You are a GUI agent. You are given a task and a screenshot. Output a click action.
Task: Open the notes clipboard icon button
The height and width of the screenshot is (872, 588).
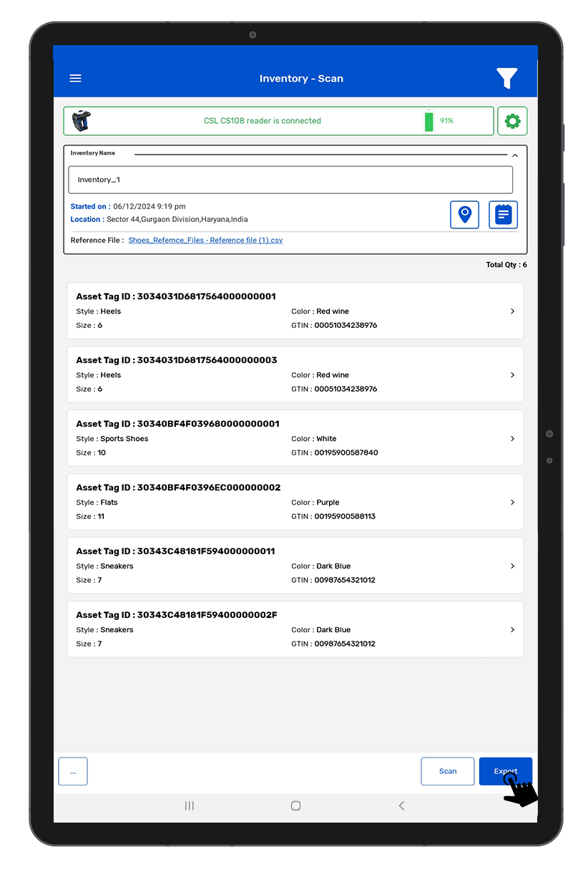coord(503,215)
